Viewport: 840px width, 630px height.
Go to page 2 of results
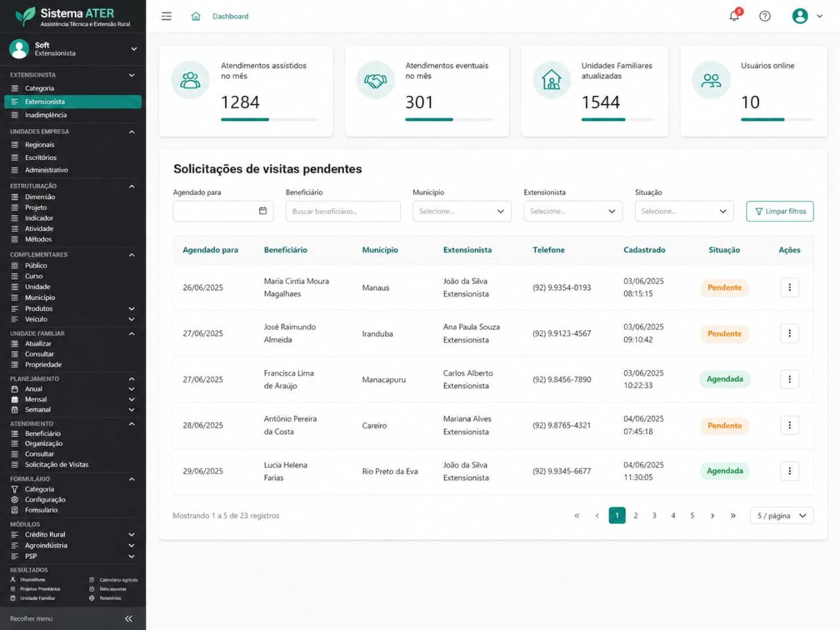[635, 516]
